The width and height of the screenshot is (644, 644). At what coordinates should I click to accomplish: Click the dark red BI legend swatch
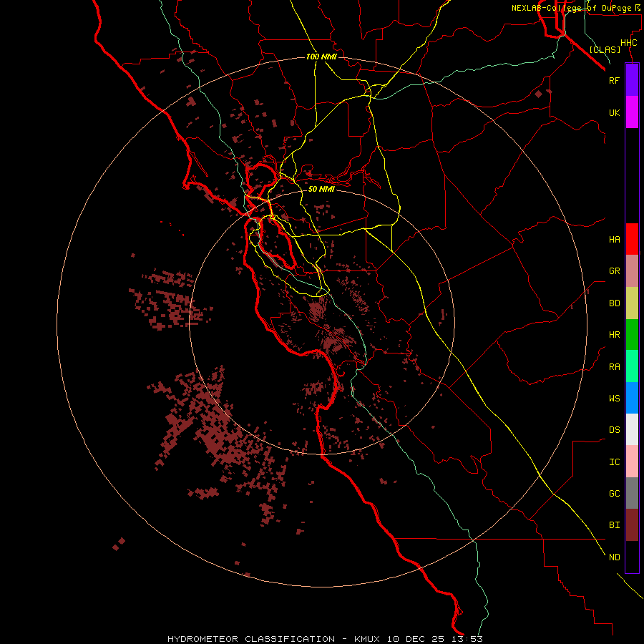pos(632,525)
